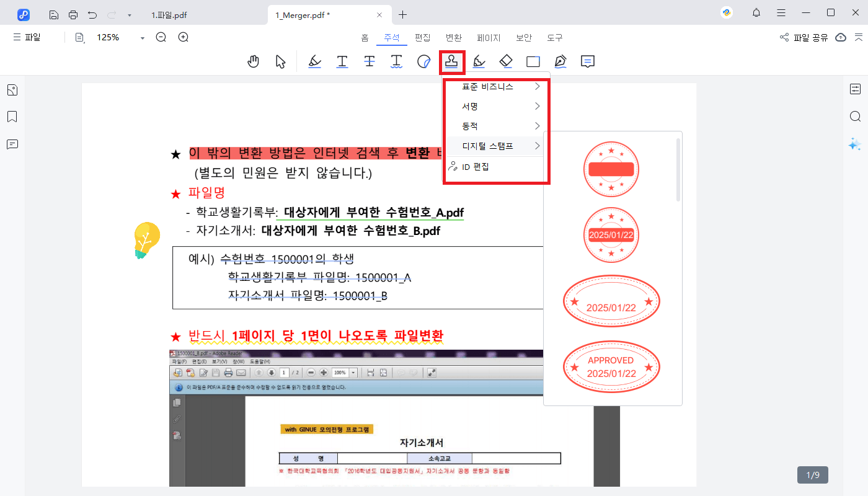Click the Zoom out minus icon
The height and width of the screenshot is (496, 868).
[161, 37]
